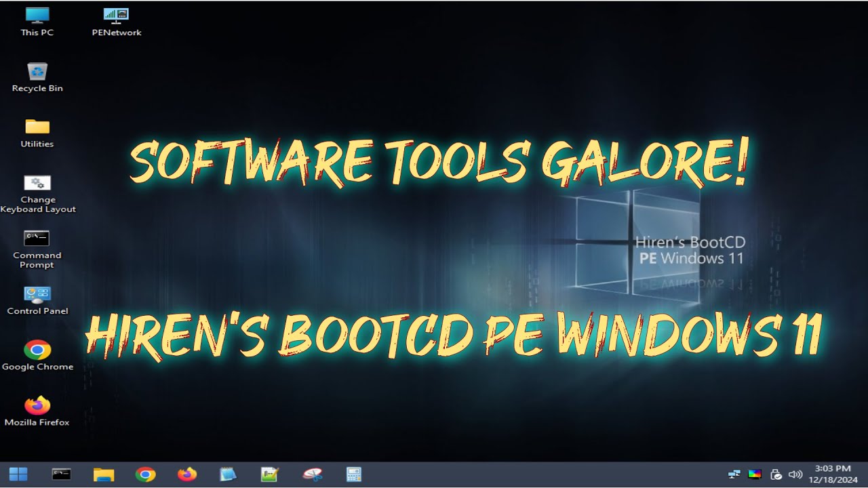Screen dimensions: 868x488
Task: Open the blue notepad icon in taskbar
Action: click(x=229, y=474)
